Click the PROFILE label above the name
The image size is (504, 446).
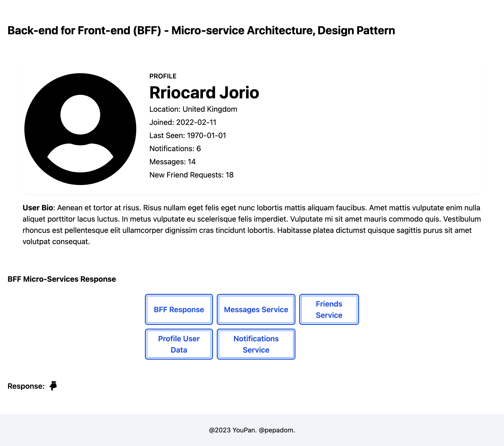pos(163,76)
